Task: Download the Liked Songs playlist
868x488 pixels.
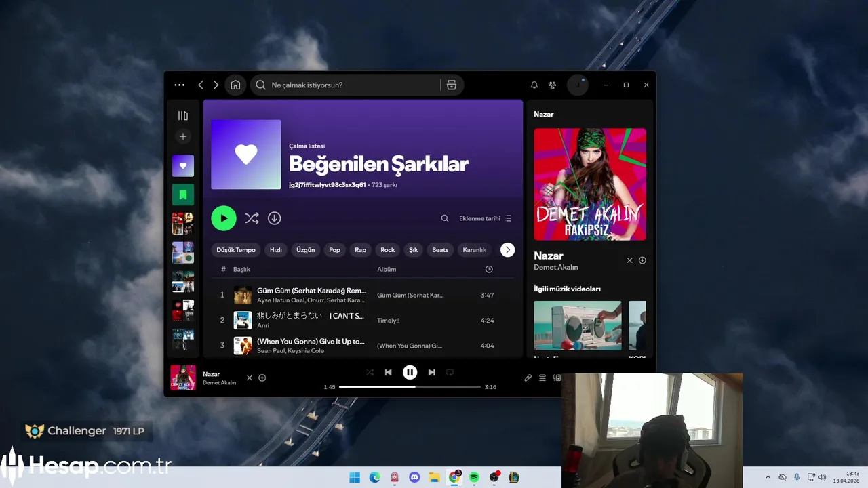Action: click(274, 218)
